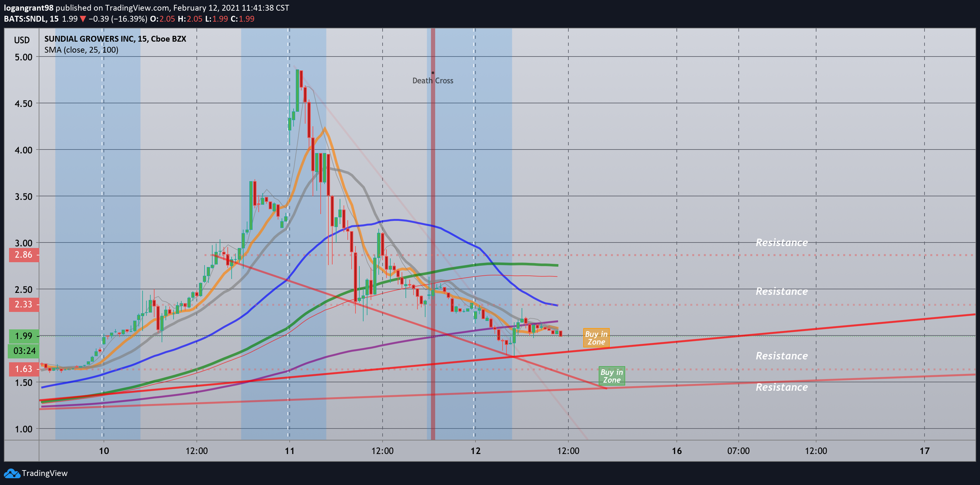The width and height of the screenshot is (980, 485).
Task: Click the 4.50 price axis label
Action: tap(24, 104)
